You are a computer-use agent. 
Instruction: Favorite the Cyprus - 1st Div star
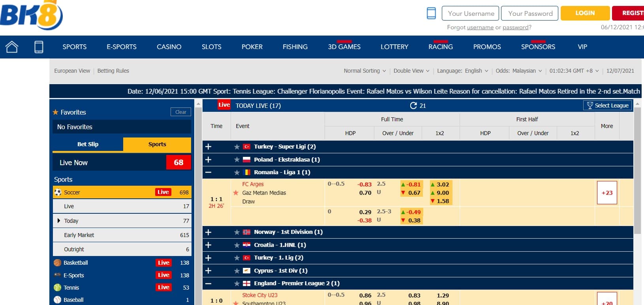(x=237, y=271)
